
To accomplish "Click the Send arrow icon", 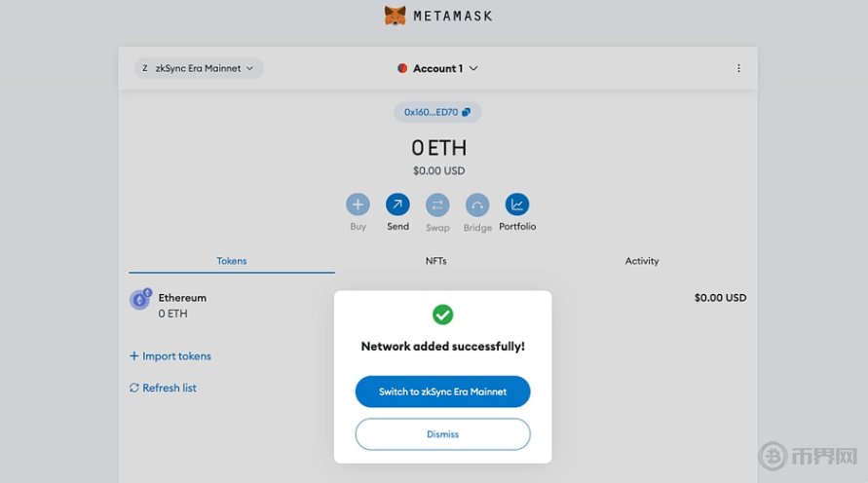I will coord(397,204).
